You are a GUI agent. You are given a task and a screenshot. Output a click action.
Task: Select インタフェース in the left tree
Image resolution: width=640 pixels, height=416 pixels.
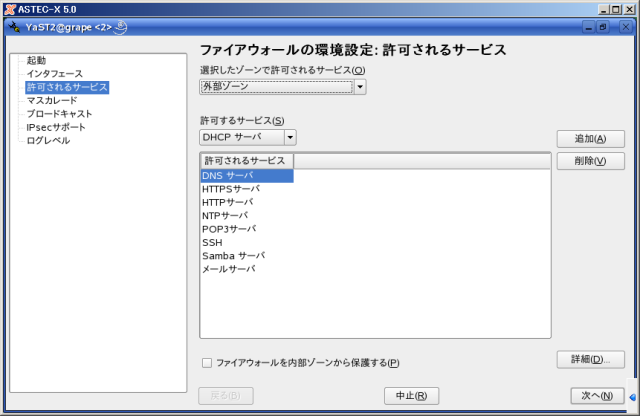pyautogui.click(x=54, y=74)
